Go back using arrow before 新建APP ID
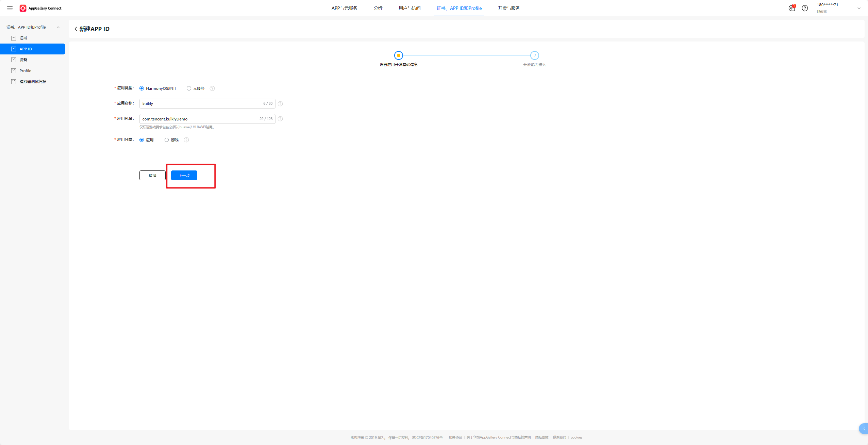This screenshot has height=445, width=868. click(76, 29)
